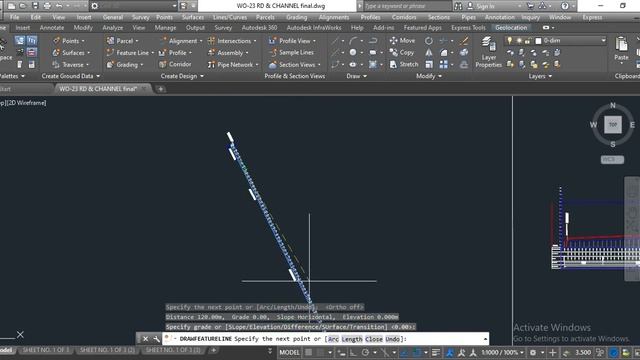640x360 pixels.
Task: Open the 0-dim layer dropdown
Action: pos(603,40)
